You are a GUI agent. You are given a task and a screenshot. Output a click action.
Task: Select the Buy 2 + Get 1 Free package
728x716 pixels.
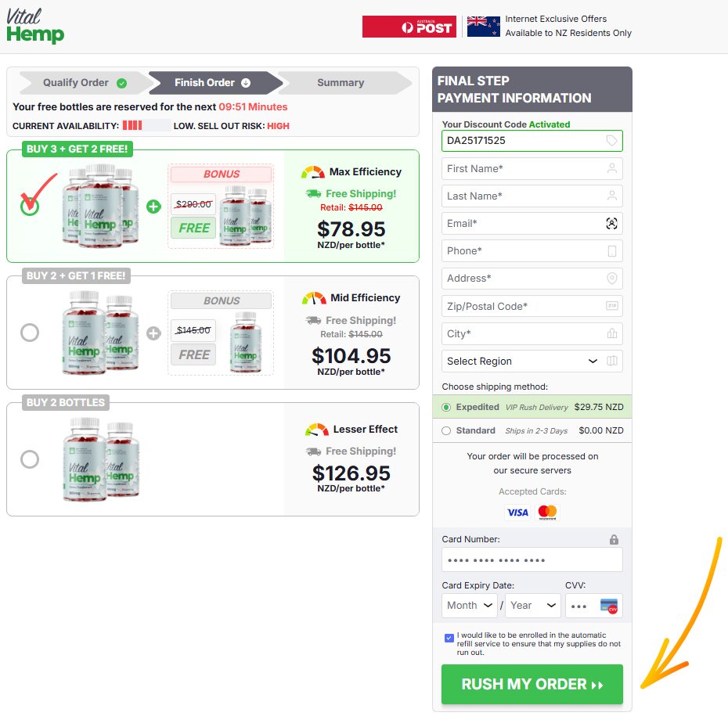(x=30, y=333)
